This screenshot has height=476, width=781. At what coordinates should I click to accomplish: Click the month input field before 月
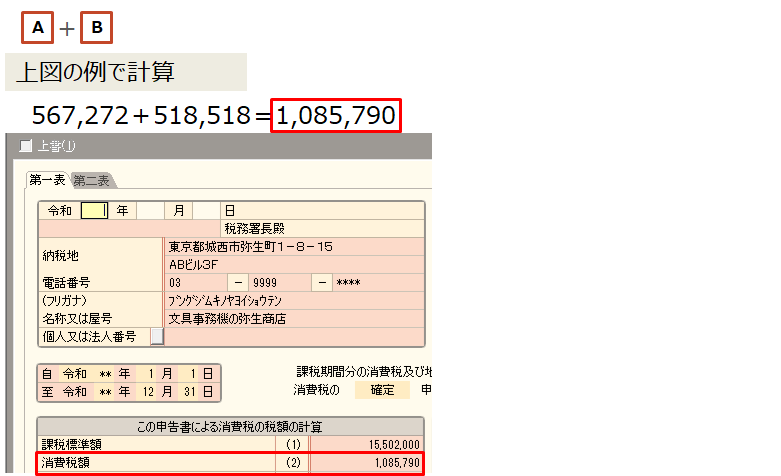(x=150, y=211)
